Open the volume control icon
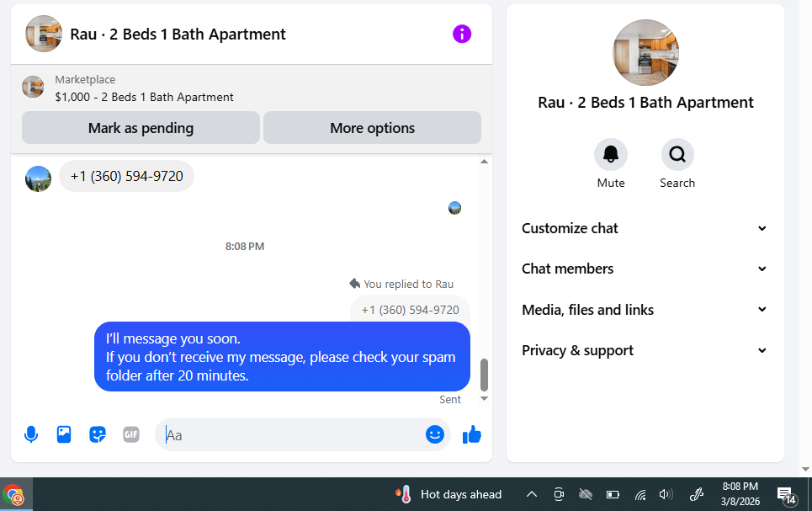Image resolution: width=812 pixels, height=511 pixels. coord(666,494)
